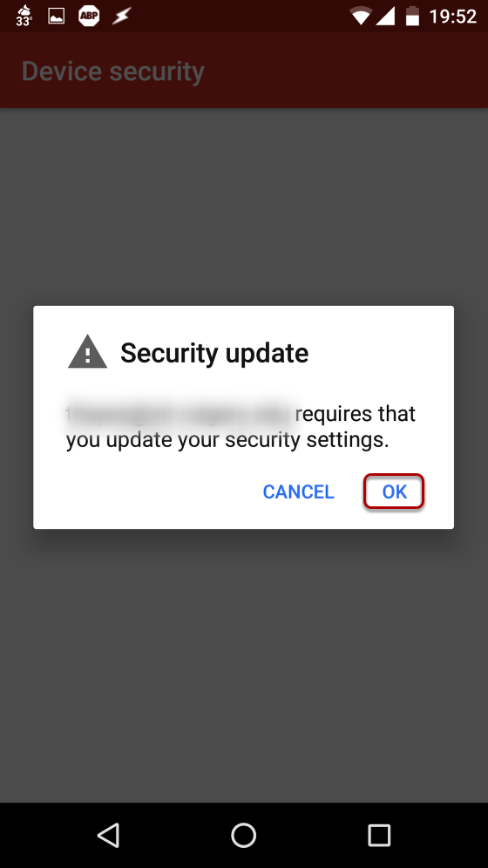Tap the cellular signal strength icon

(x=385, y=17)
